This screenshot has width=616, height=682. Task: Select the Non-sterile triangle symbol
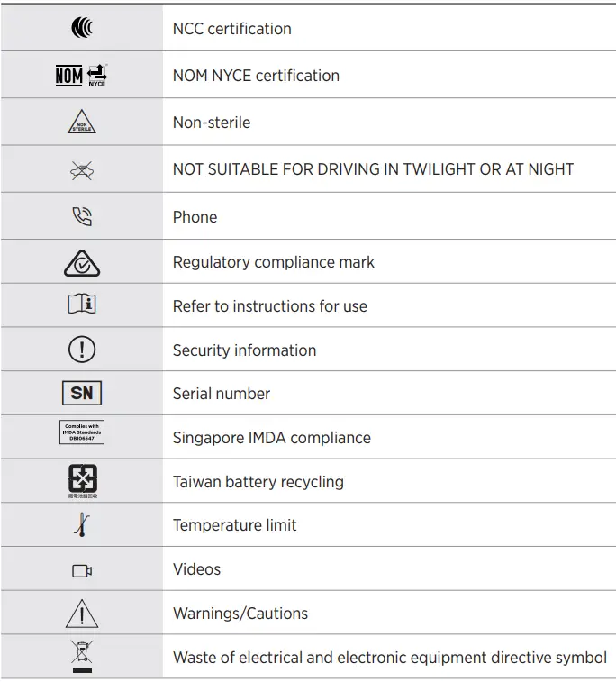[82, 123]
